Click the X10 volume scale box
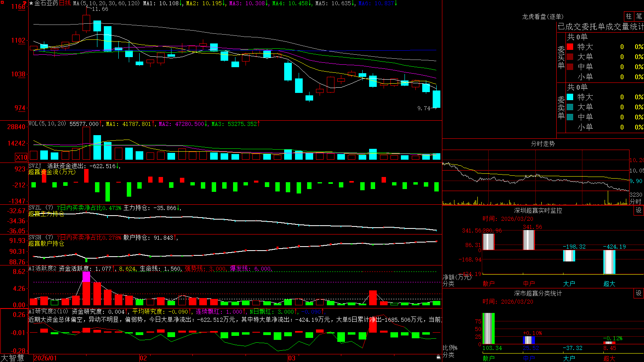The width and height of the screenshot is (644, 362). [x=21, y=157]
